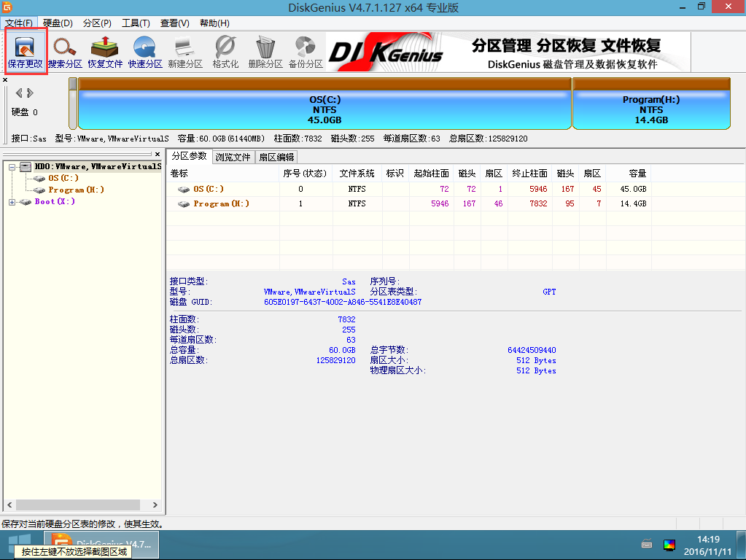Click the 新建分区 (New partition) icon
746x560 pixels.
pyautogui.click(x=185, y=51)
